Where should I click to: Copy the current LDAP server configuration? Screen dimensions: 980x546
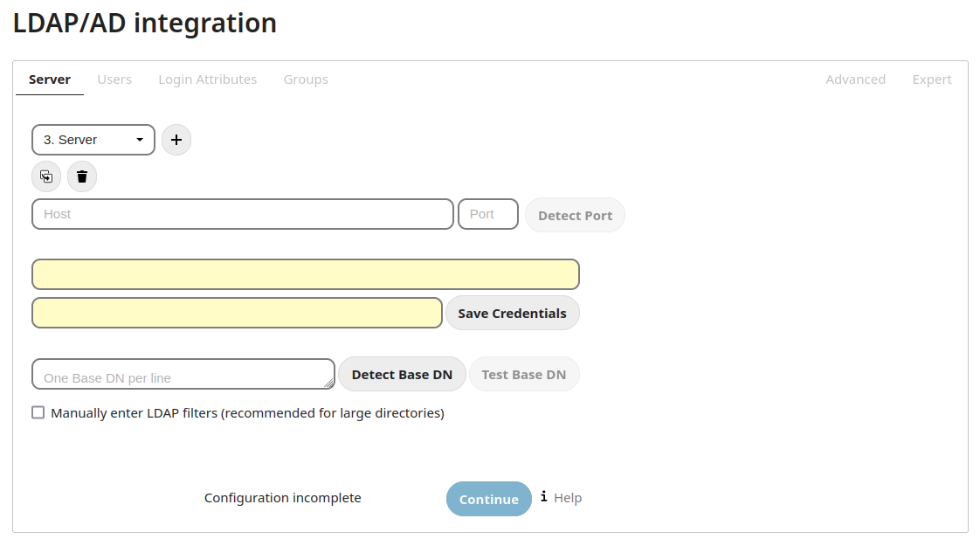click(x=46, y=176)
